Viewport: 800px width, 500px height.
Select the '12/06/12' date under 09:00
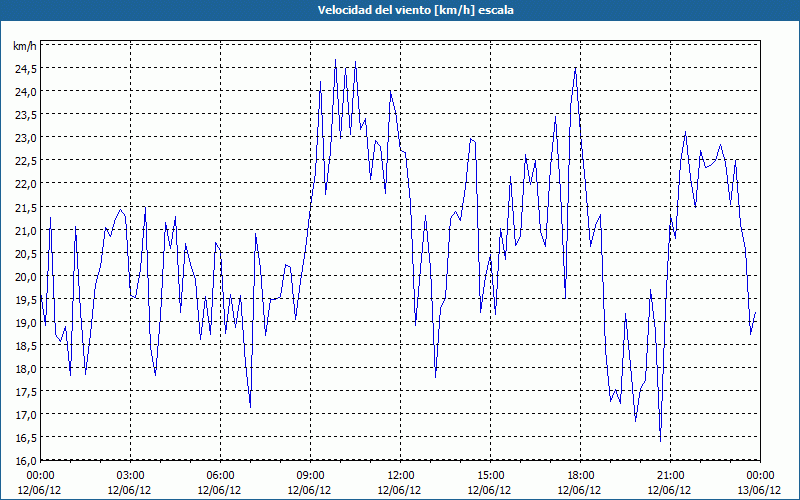[310, 490]
